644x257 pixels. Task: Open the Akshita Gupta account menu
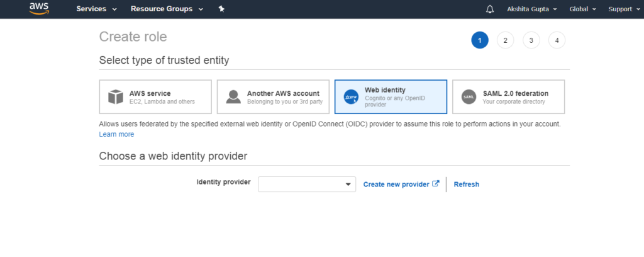(x=532, y=9)
